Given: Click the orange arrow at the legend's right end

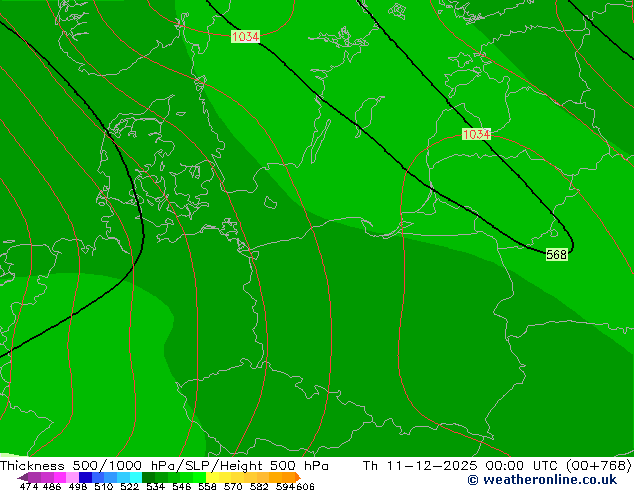Looking at the screenshot, I should tap(298, 477).
